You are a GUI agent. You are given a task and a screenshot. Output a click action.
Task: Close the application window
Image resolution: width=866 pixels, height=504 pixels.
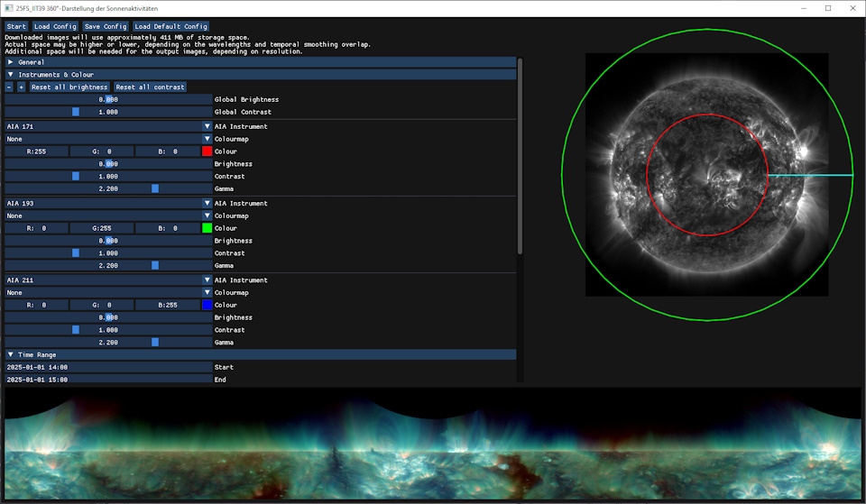click(x=852, y=8)
